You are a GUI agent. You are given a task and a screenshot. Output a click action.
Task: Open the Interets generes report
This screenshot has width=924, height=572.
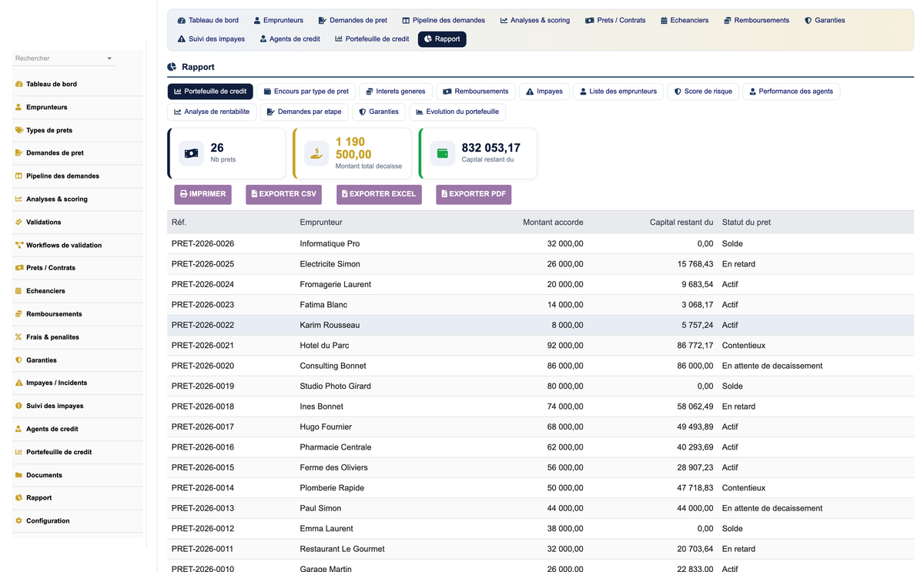396,91
